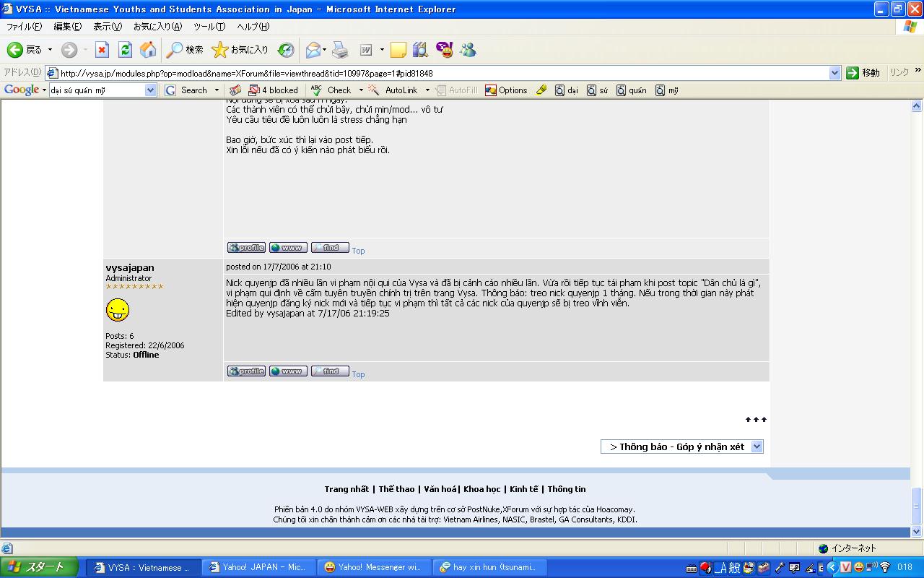Screen dimensions: 924x578
Task: Edit with Microsoft Word icon
Action: coord(367,50)
